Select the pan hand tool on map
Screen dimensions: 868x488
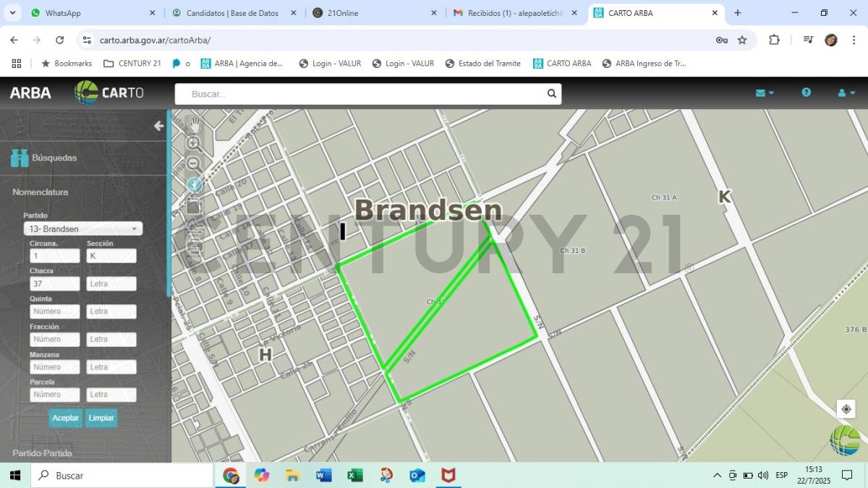pyautogui.click(x=193, y=124)
